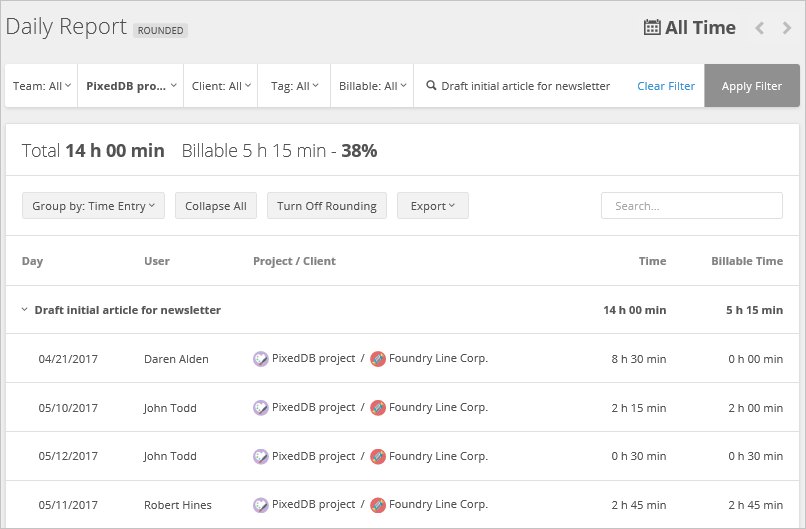The image size is (806, 529).
Task: Click John Todd in the 05/10/2017 row
Action: point(170,408)
